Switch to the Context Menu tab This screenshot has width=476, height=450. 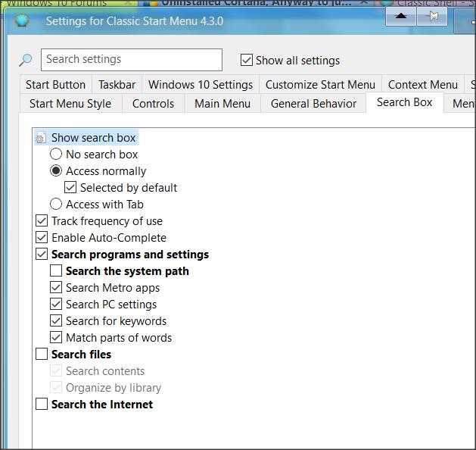(x=423, y=85)
